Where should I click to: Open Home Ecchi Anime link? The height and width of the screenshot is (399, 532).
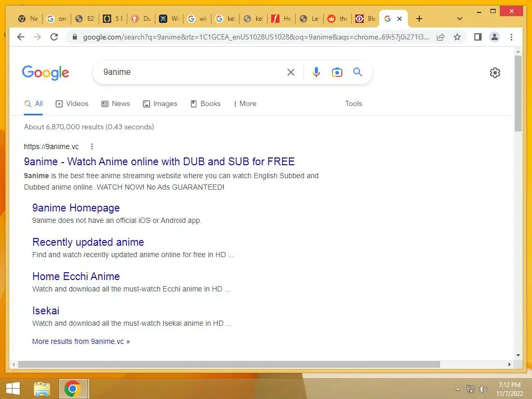point(76,276)
